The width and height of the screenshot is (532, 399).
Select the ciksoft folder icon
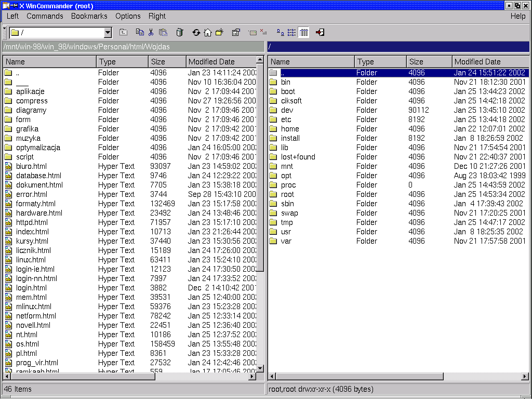(273, 101)
